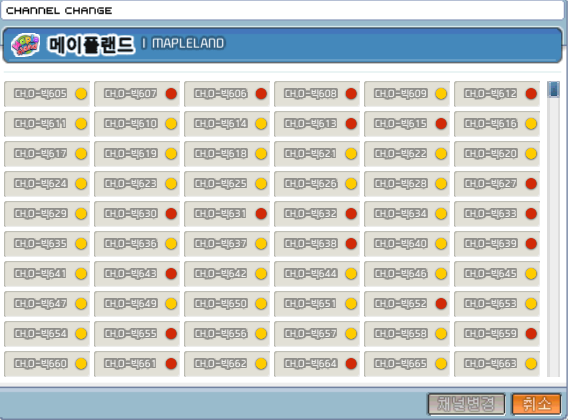The image size is (568, 420).
Task: Select channel CH.0-빅615
Action: 407,124
